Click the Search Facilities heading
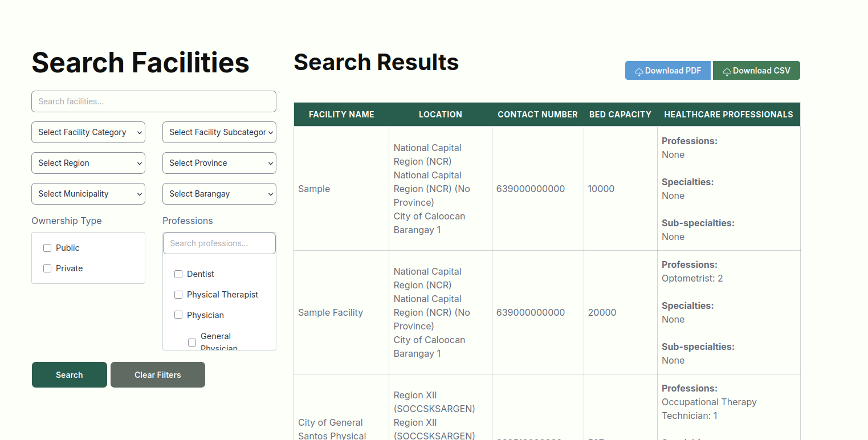 140,63
